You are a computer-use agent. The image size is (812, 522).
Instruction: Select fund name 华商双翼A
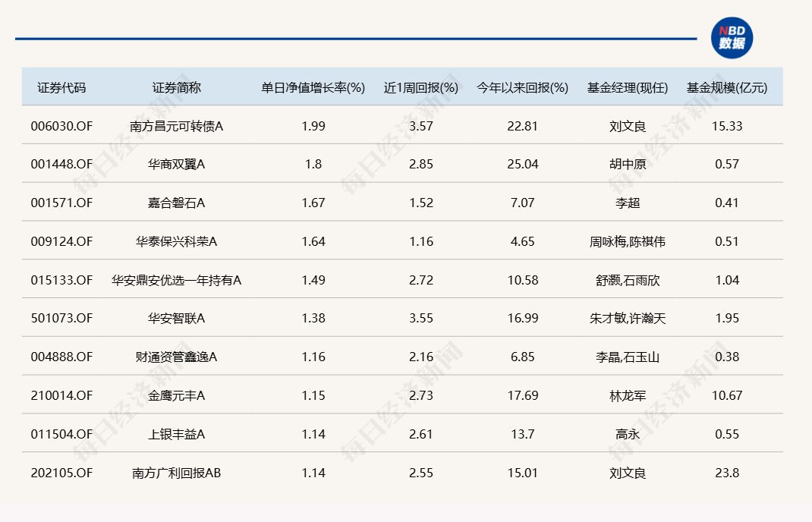(176, 164)
